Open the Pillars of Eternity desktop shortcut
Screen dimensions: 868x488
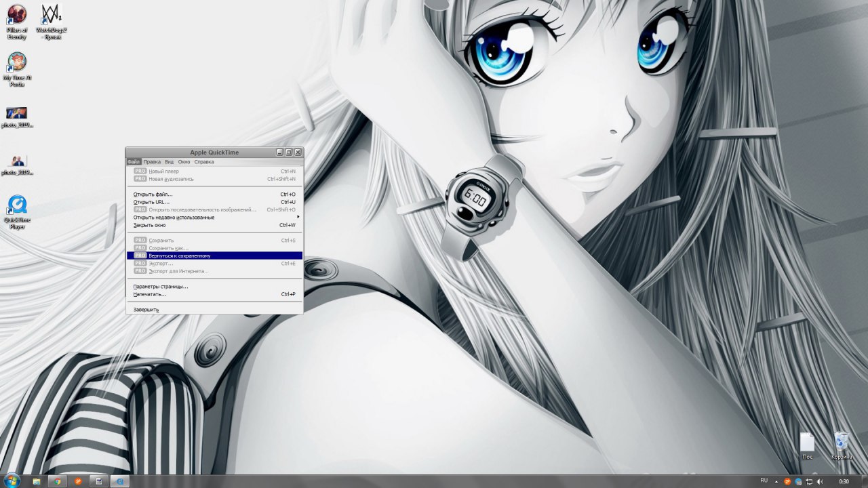[x=17, y=22]
